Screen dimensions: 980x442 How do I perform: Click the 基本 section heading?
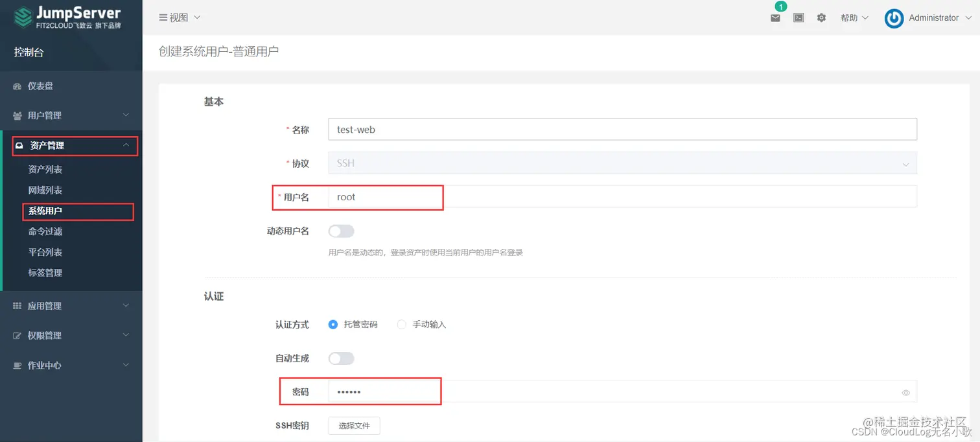[x=214, y=102]
